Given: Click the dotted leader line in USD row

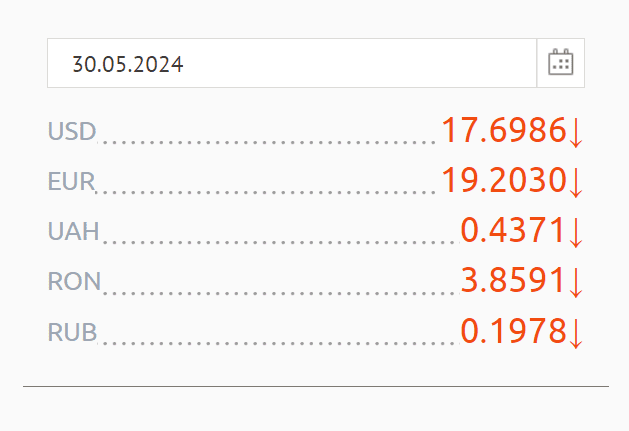Looking at the screenshot, I should [x=268, y=142].
